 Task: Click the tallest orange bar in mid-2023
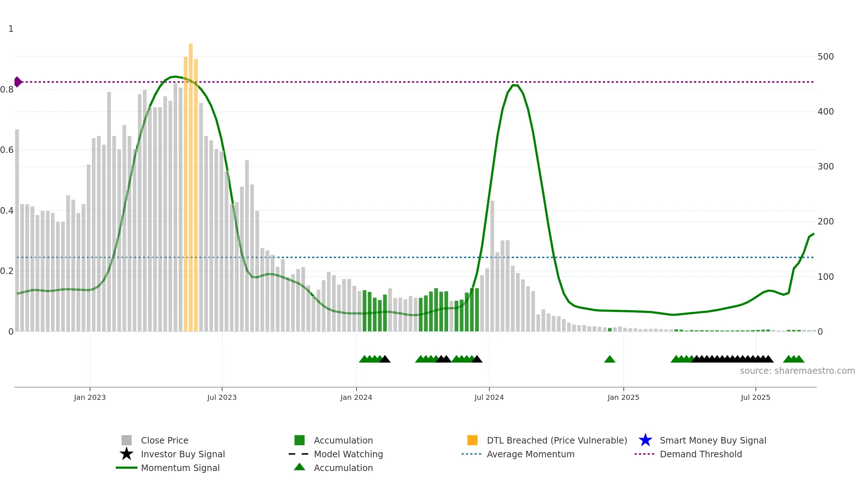(191, 187)
